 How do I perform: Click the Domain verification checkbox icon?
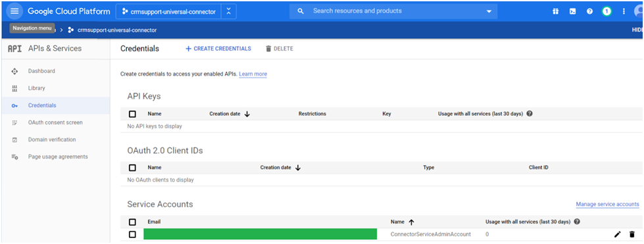[14, 140]
